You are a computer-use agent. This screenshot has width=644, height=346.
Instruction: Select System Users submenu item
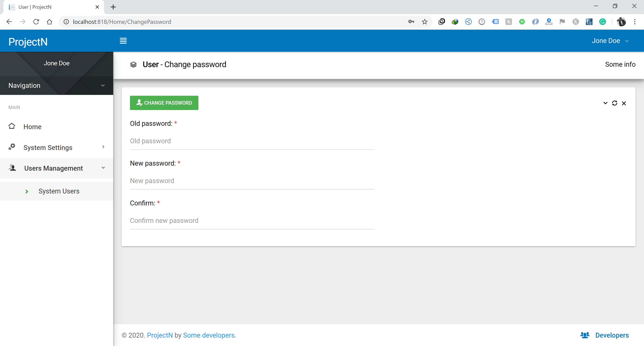coord(59,191)
